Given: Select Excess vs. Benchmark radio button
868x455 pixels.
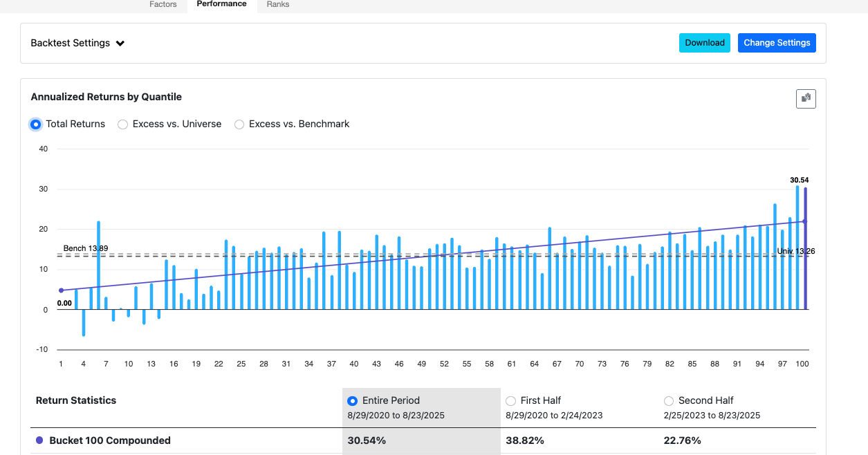Looking at the screenshot, I should (x=239, y=124).
